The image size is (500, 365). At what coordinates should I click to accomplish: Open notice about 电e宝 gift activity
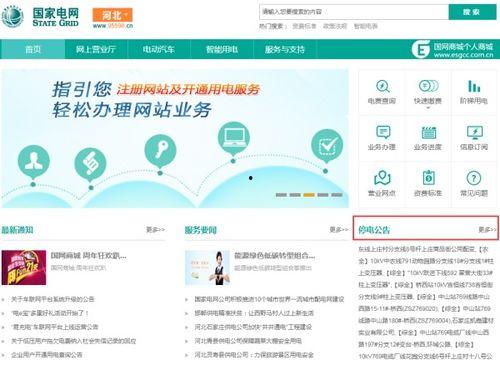pyautogui.click(x=50, y=313)
